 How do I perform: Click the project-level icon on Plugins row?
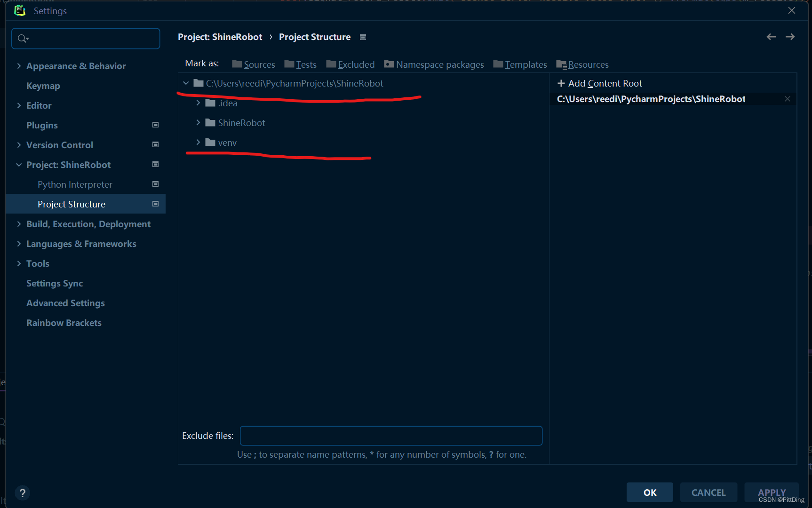pos(156,125)
